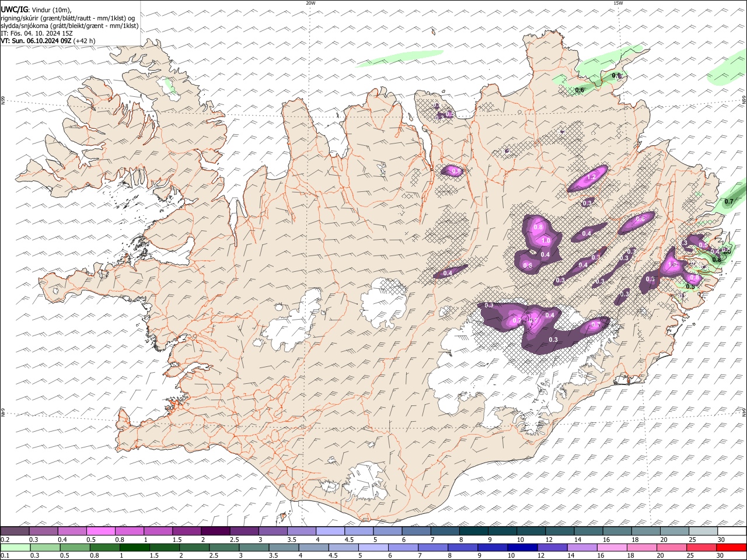Click the 'IT: Fös. 04. 10. 2024 15Z' line
This screenshot has width=747, height=560.
click(37, 33)
